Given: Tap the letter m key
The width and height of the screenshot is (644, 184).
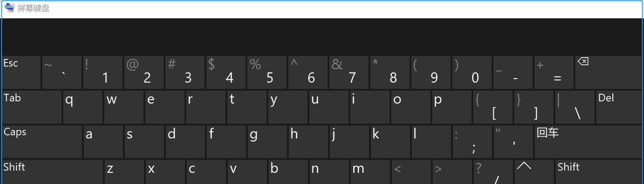Looking at the screenshot, I should point(370,172).
